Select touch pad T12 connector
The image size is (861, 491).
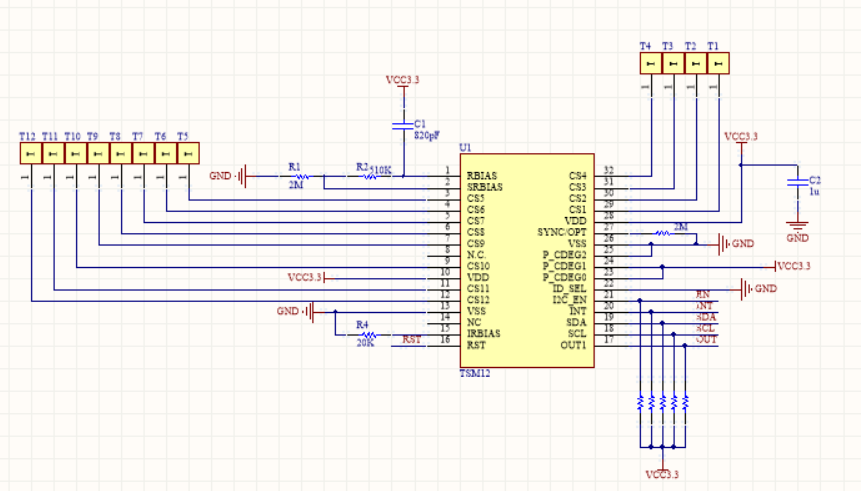point(31,153)
